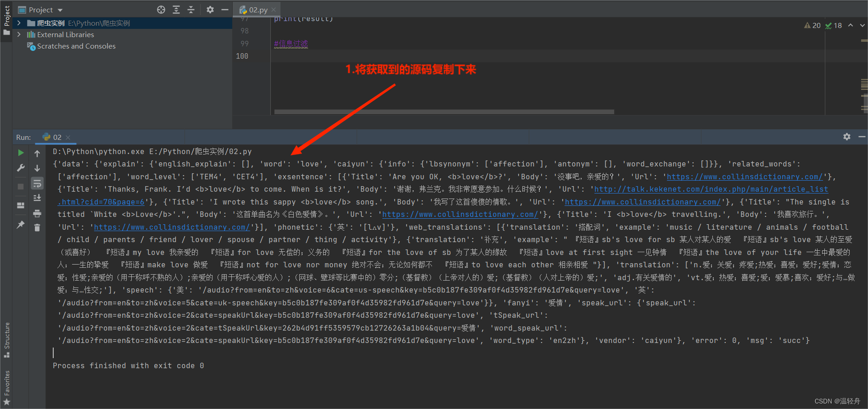Hide the Run tool window
The image size is (868, 409).
pyautogui.click(x=862, y=137)
